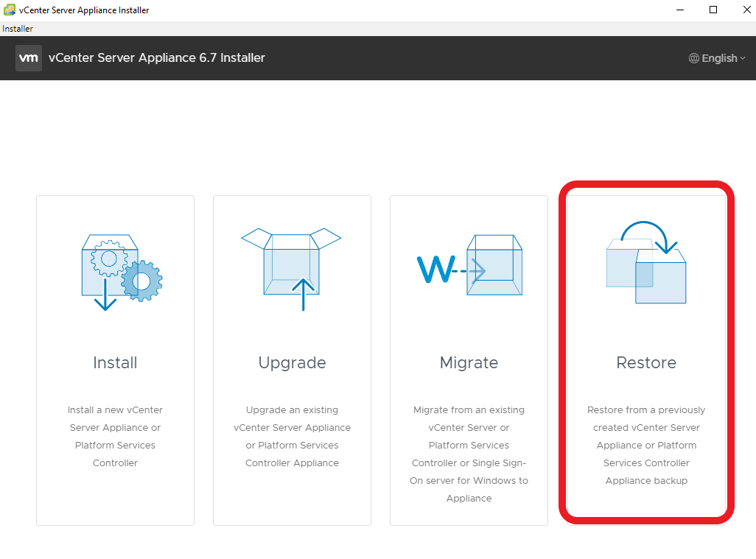
Task: Click the 'vCenter Server Appliance 6.7 Installer' header title
Action: click(x=157, y=58)
